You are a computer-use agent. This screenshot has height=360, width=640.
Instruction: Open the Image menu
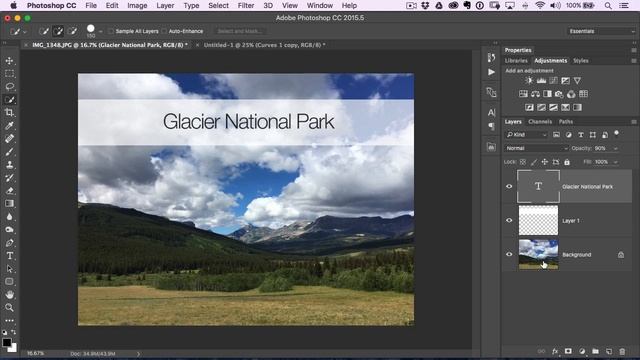(137, 5)
